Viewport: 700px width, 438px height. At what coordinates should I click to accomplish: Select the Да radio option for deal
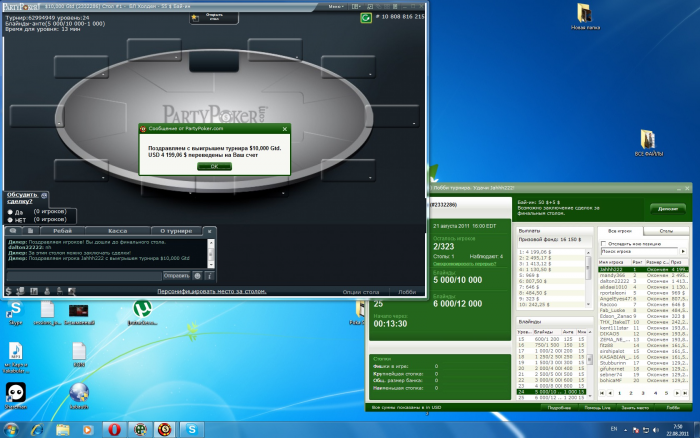(x=10, y=212)
